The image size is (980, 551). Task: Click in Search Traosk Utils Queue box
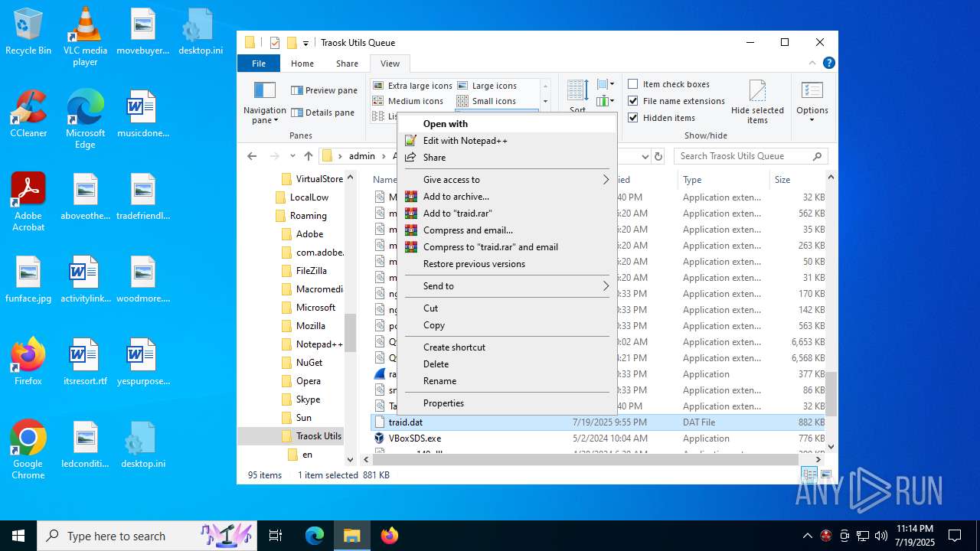(x=750, y=156)
